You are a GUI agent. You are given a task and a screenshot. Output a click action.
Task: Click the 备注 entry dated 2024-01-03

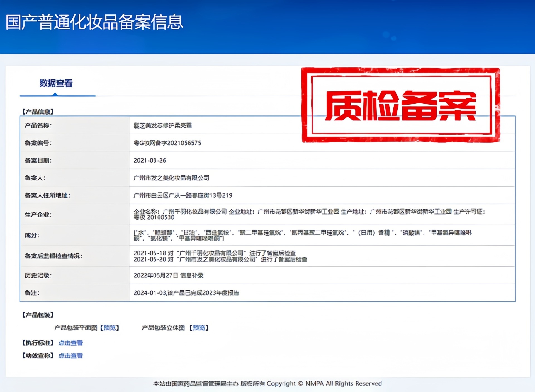pyautogui.click(x=186, y=293)
